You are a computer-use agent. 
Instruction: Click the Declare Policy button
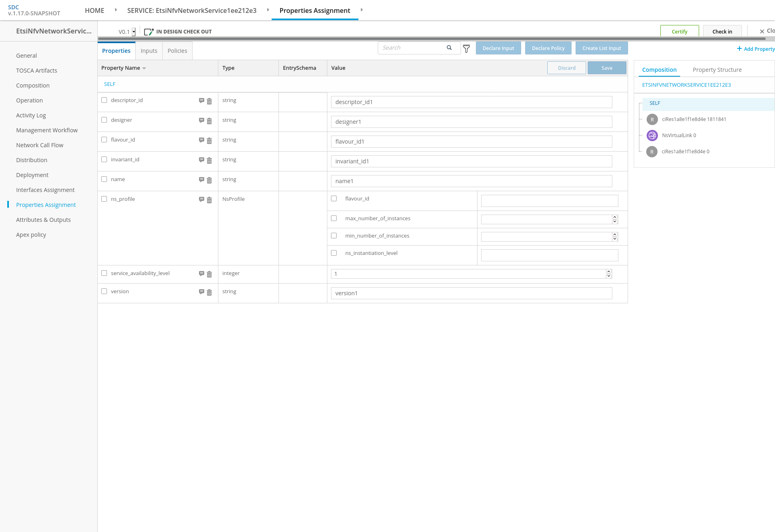548,48
